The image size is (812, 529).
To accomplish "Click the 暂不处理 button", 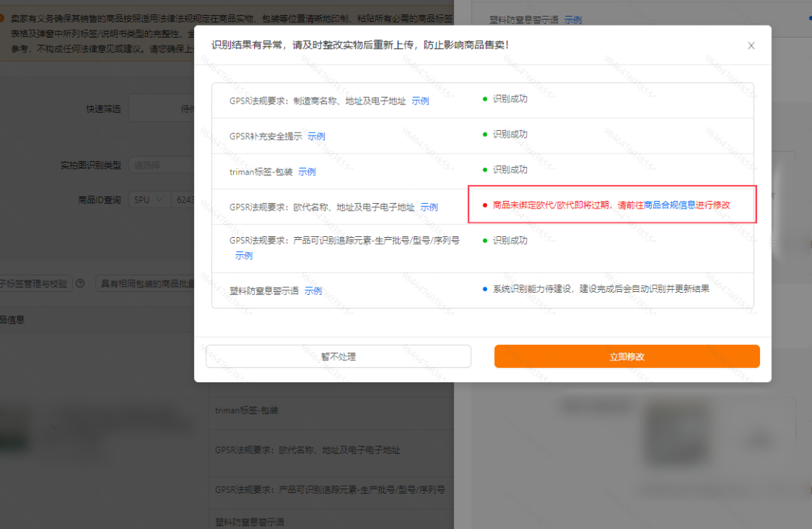I will pyautogui.click(x=338, y=356).
